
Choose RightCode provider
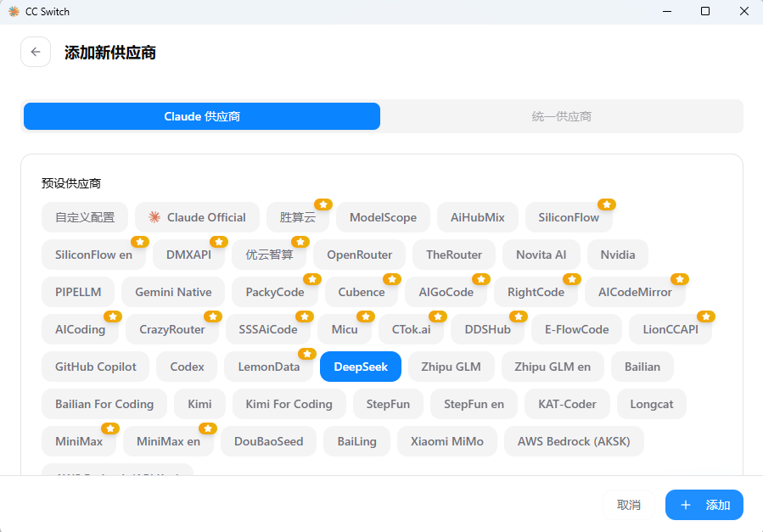[536, 292]
